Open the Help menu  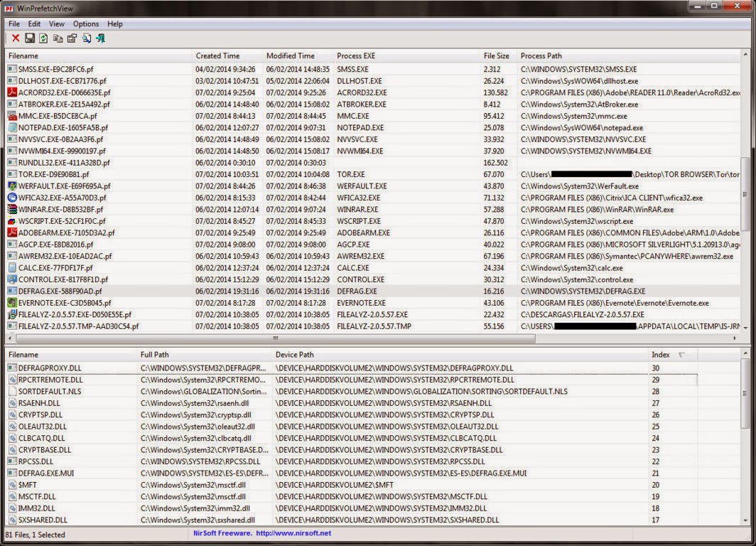coord(115,23)
